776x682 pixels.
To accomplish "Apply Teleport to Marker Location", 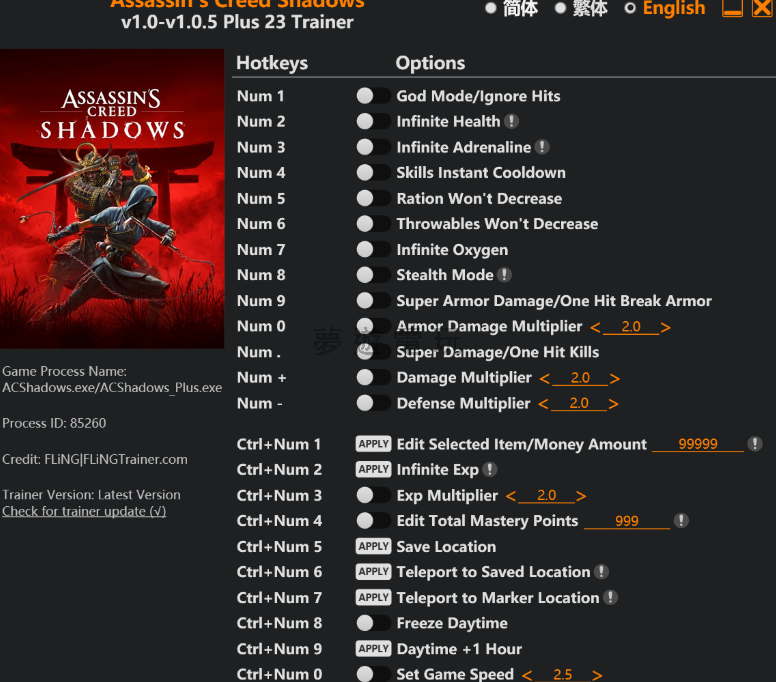I will coord(373,597).
